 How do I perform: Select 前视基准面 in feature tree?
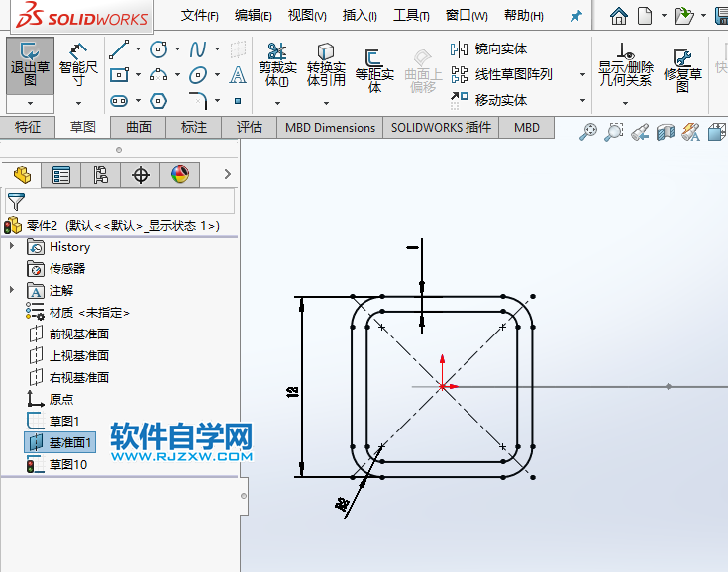click(x=68, y=334)
